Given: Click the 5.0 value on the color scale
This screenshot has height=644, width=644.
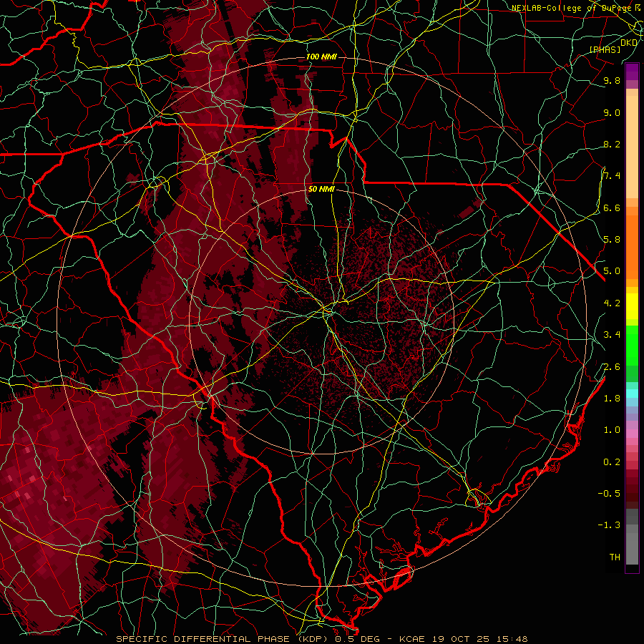Looking at the screenshot, I should [612, 271].
